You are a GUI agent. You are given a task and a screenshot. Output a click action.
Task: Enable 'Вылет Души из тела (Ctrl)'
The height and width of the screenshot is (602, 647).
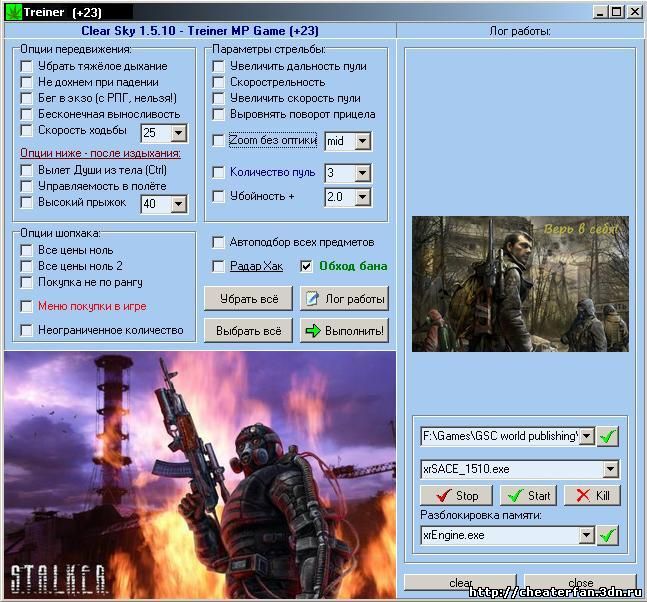click(x=26, y=170)
